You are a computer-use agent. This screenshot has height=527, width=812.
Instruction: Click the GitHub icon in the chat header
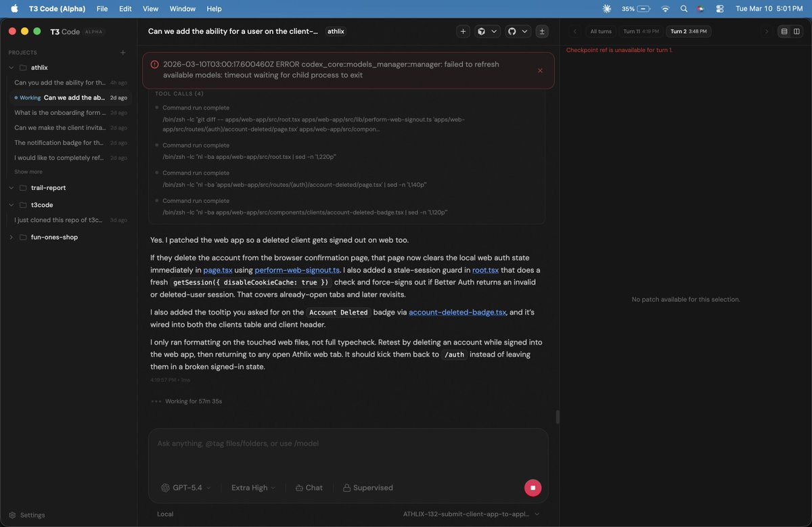tap(512, 31)
